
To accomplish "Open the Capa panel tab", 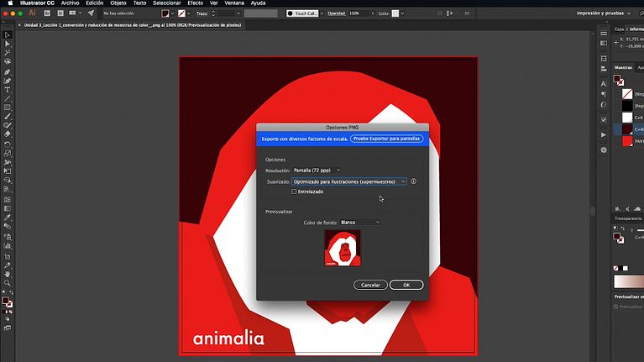I will coord(619,29).
